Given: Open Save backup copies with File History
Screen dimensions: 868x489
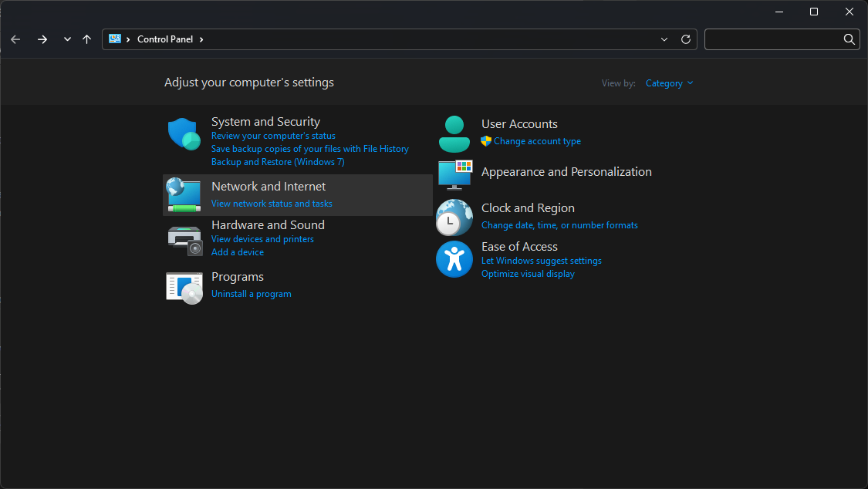Looking at the screenshot, I should coord(310,149).
